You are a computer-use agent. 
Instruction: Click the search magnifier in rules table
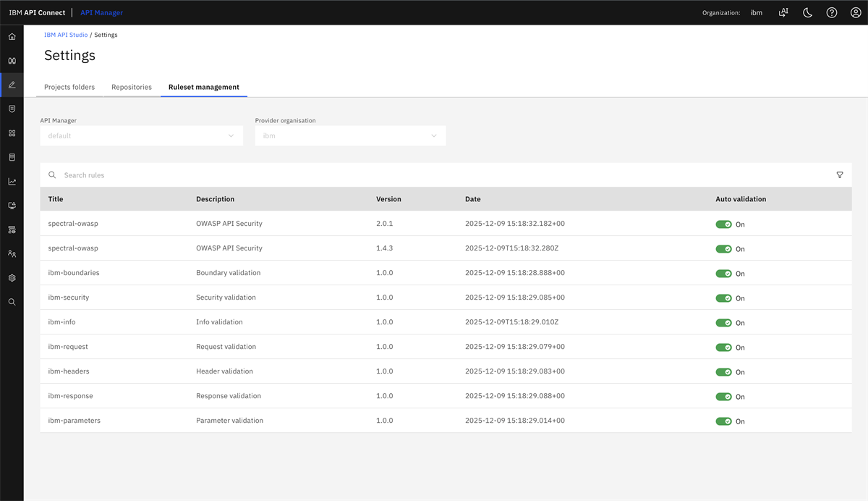click(52, 175)
